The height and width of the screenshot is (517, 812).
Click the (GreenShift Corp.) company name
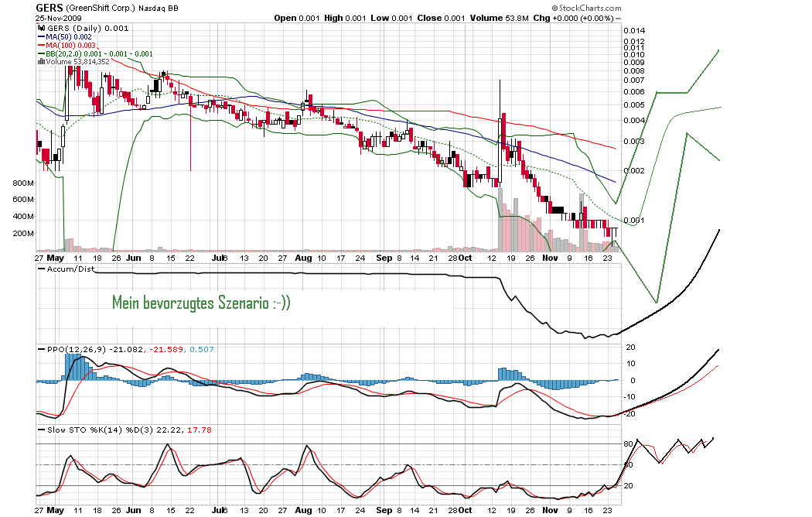(x=101, y=9)
